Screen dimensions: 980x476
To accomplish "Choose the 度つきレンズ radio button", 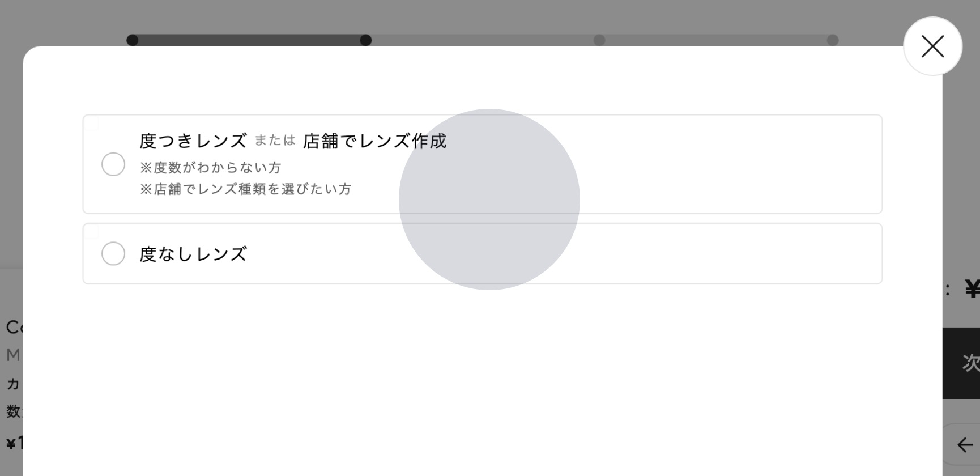I will (113, 164).
